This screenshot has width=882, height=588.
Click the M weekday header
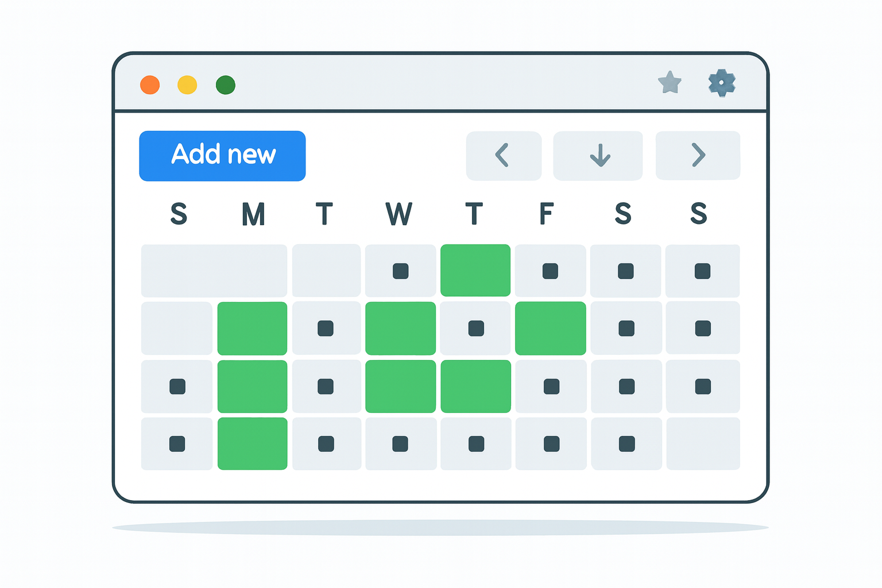point(253,214)
